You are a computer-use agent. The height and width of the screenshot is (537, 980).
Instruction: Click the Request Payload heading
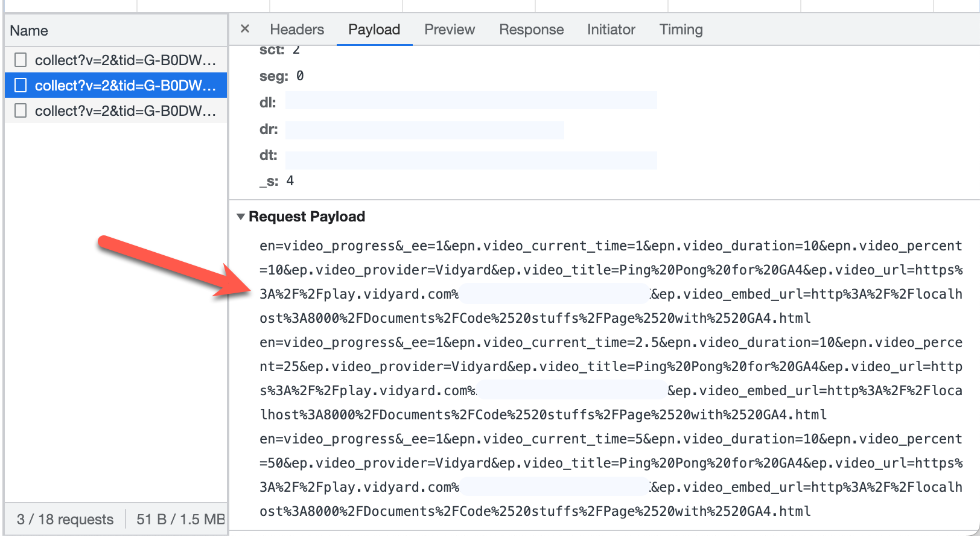(x=307, y=217)
